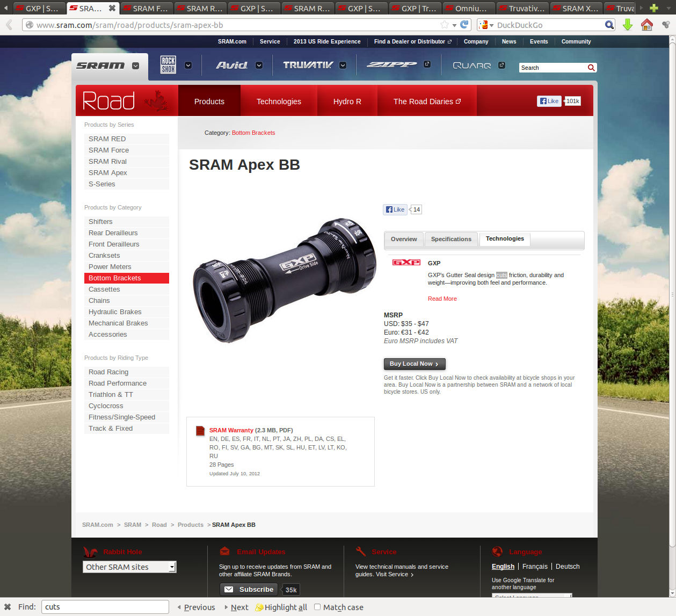The height and width of the screenshot is (616, 676).
Task: Reload the page using the refresh icon
Action: (x=464, y=25)
